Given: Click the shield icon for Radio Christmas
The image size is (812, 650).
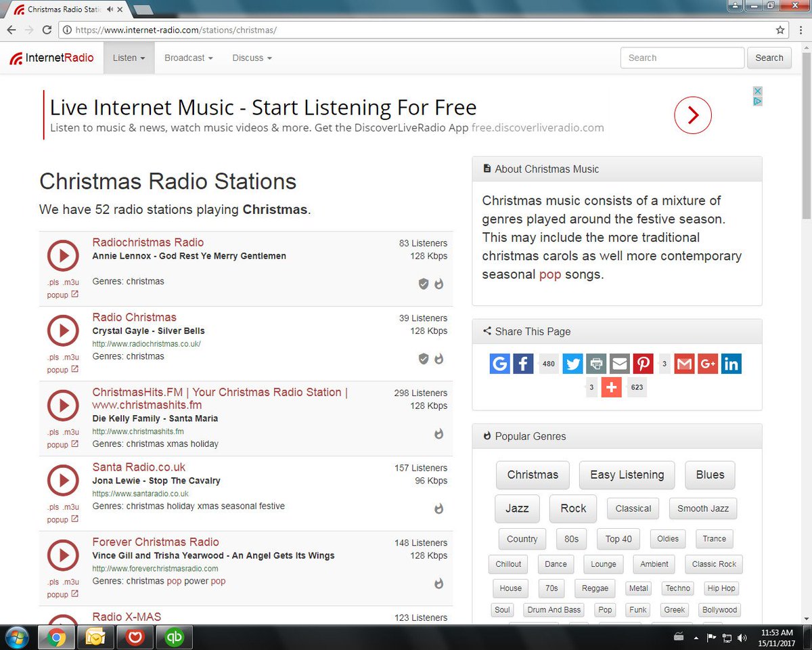Looking at the screenshot, I should coord(424,359).
